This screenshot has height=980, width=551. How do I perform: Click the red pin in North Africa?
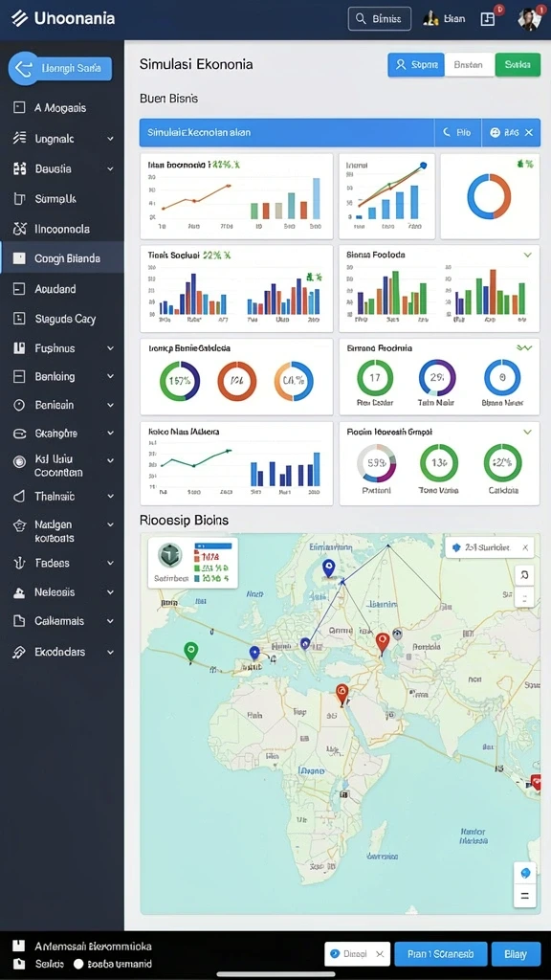[x=342, y=695]
